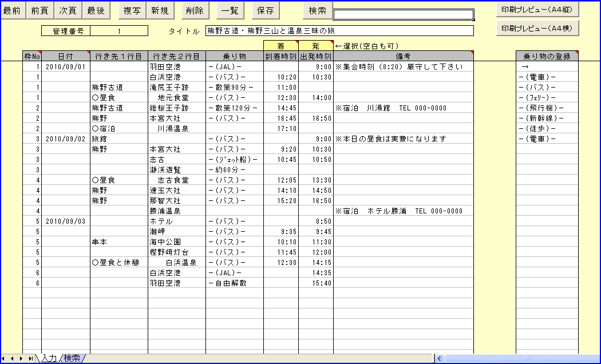Viewport: 601px width, 364px height.
Task: Click the 検索 search button
Action: click(317, 10)
